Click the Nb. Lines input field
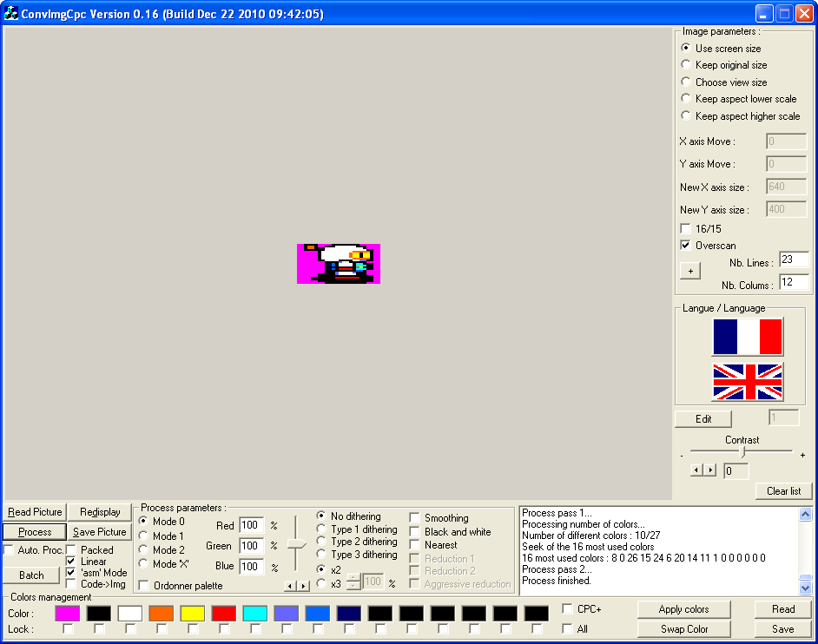 click(x=794, y=260)
